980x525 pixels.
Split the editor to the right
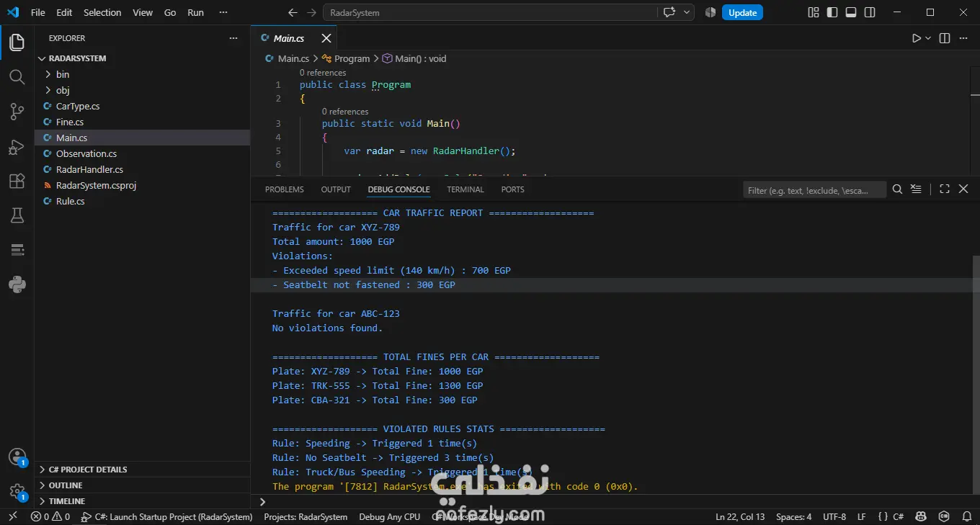[x=945, y=38]
